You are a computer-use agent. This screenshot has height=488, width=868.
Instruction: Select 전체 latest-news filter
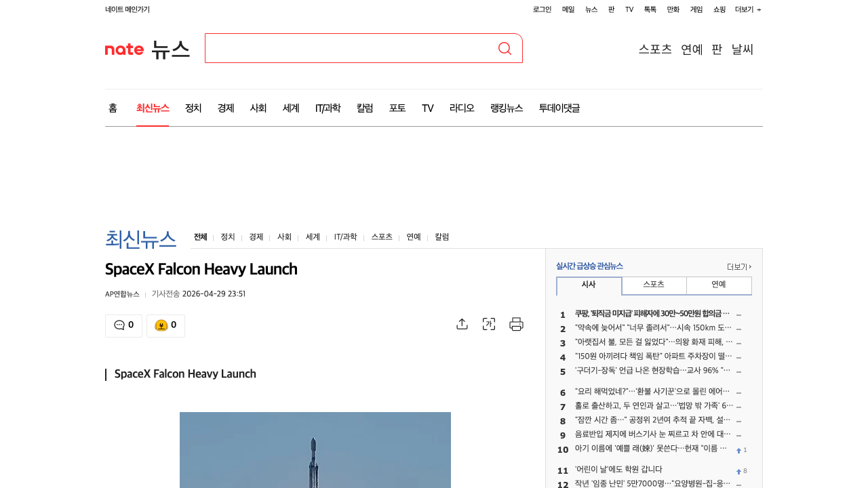tap(200, 237)
